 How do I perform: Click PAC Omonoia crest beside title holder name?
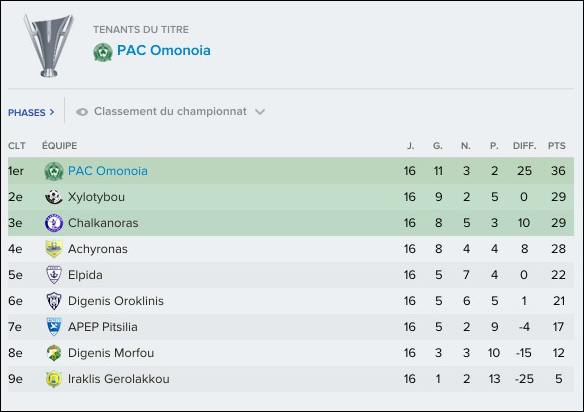point(103,52)
